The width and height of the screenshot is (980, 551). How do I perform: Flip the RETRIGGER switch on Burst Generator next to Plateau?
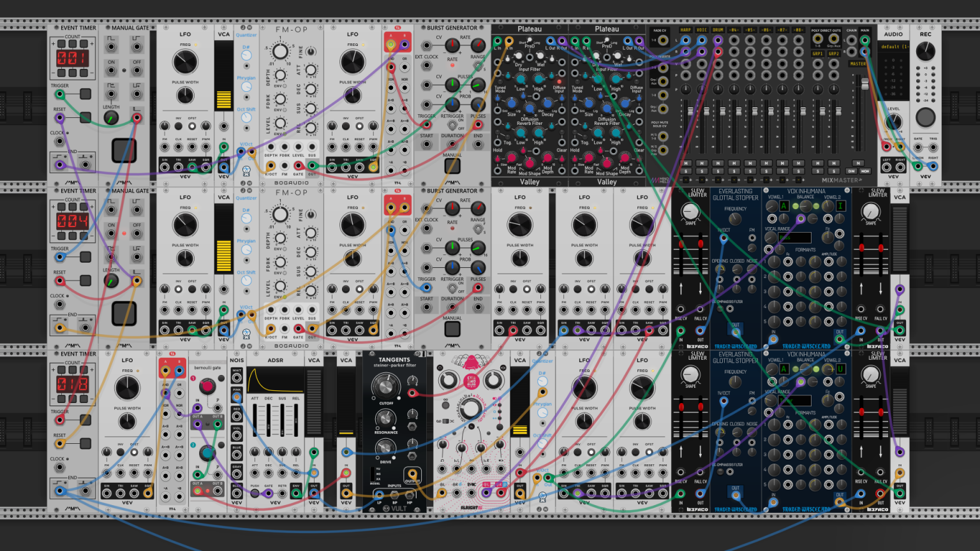[x=452, y=125]
